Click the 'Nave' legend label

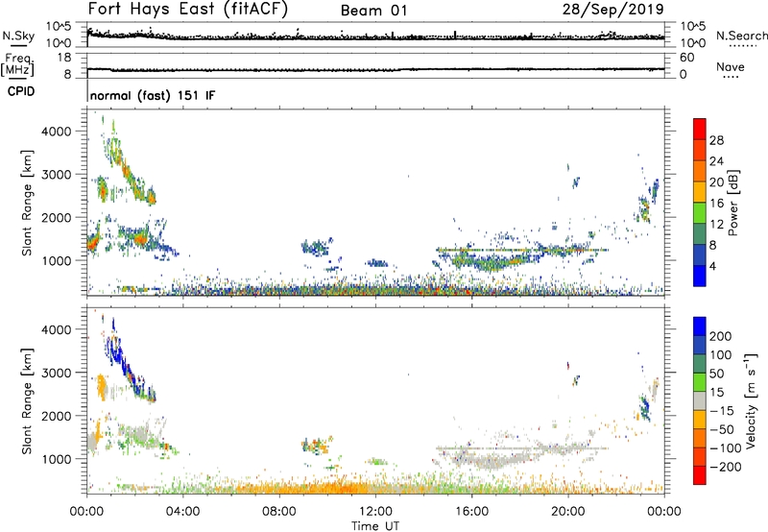(x=731, y=66)
